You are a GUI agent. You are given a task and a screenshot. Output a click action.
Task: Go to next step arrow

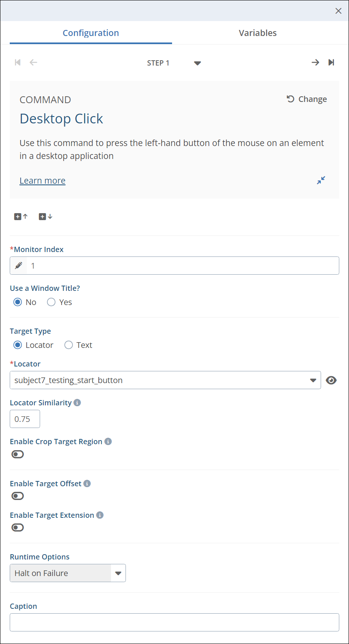click(x=315, y=62)
